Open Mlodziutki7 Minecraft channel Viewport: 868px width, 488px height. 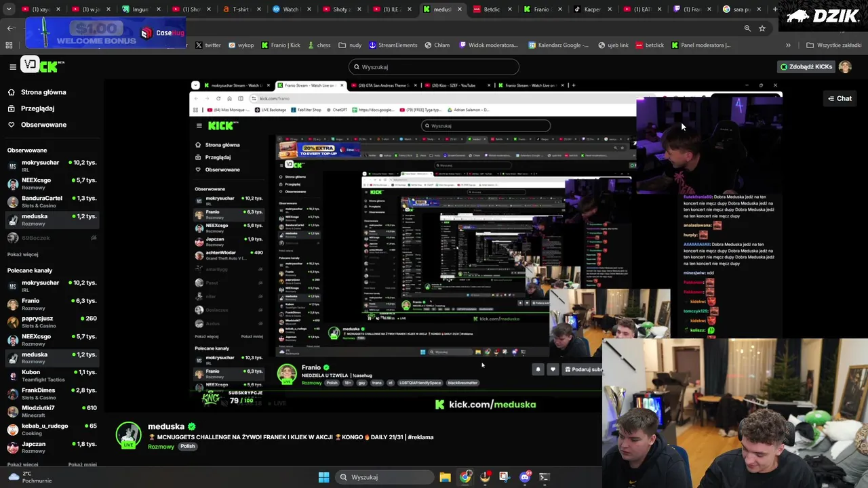[x=52, y=411]
